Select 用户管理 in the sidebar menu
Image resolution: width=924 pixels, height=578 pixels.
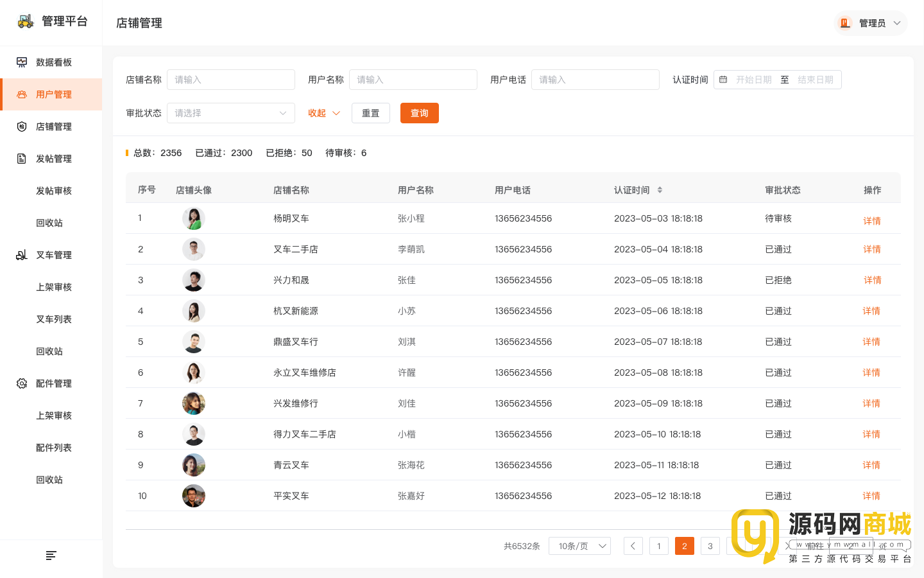pyautogui.click(x=53, y=94)
